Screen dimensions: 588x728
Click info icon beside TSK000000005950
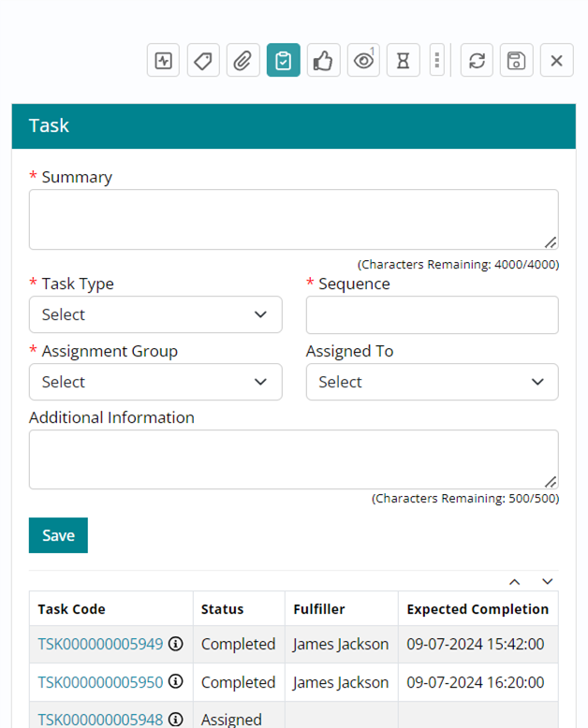[x=175, y=682]
